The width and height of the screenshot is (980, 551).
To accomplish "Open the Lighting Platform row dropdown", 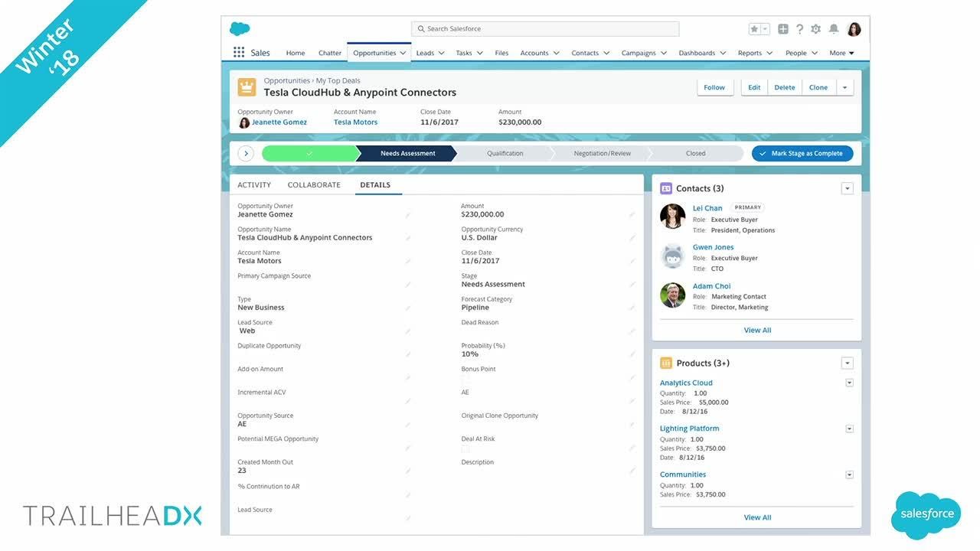I will click(849, 429).
